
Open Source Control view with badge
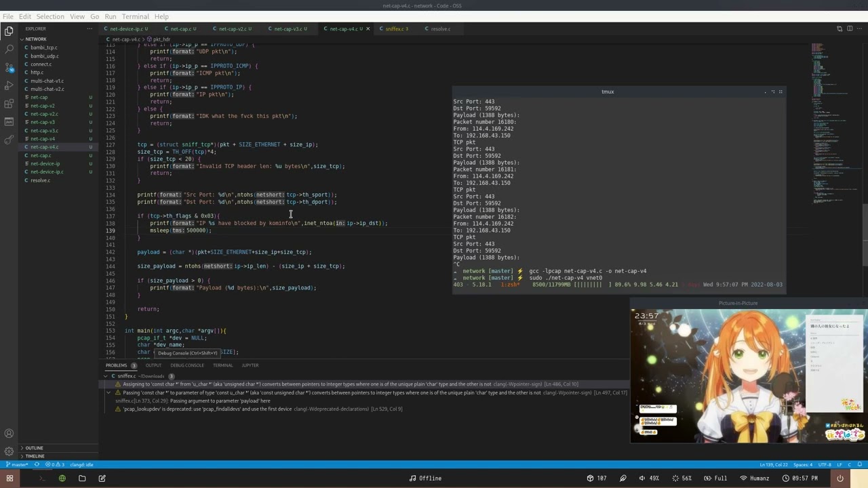pos(9,68)
